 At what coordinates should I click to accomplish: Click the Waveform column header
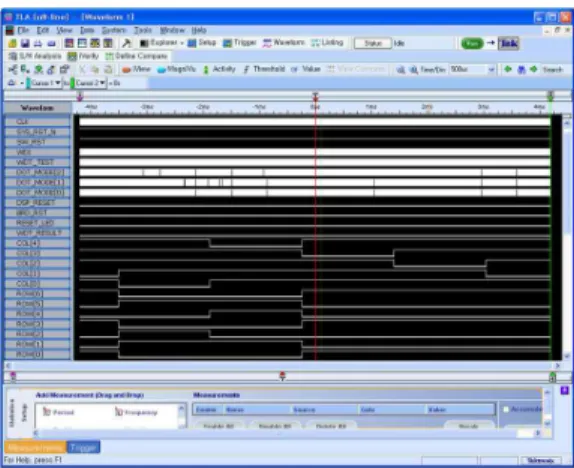(37, 108)
